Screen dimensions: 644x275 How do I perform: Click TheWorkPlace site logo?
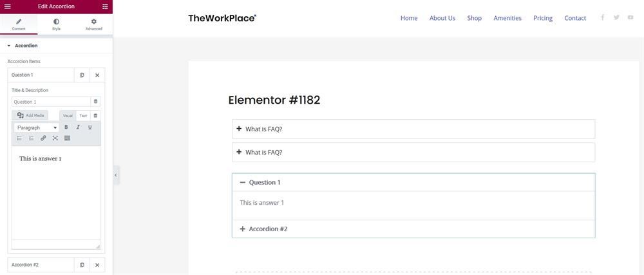point(222,18)
